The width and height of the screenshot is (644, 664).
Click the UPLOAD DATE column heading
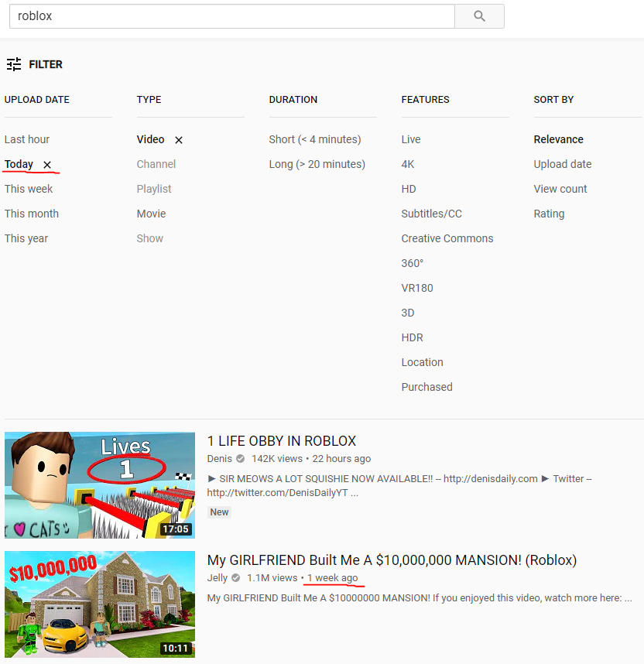37,100
